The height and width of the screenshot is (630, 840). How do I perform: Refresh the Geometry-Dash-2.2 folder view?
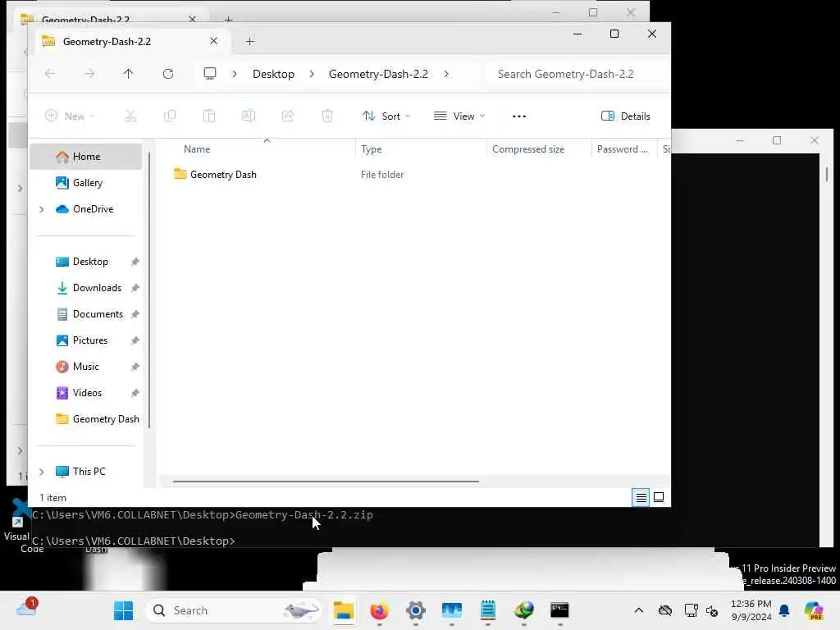[167, 73]
